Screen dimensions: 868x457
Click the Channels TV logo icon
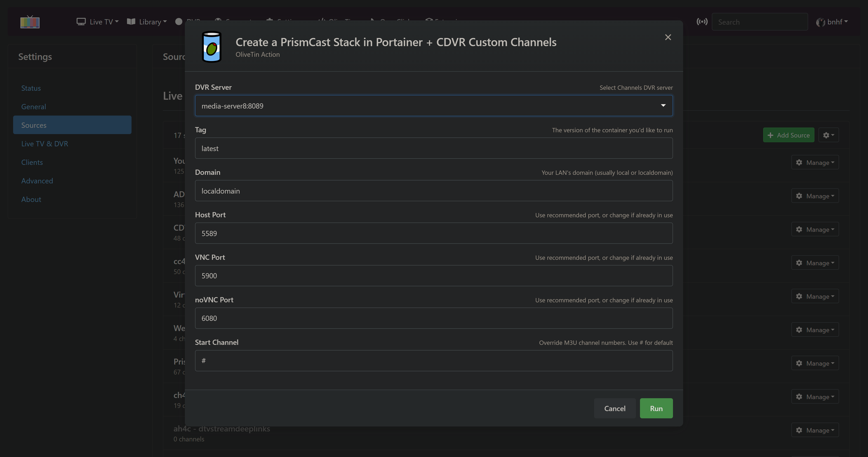[x=30, y=22]
